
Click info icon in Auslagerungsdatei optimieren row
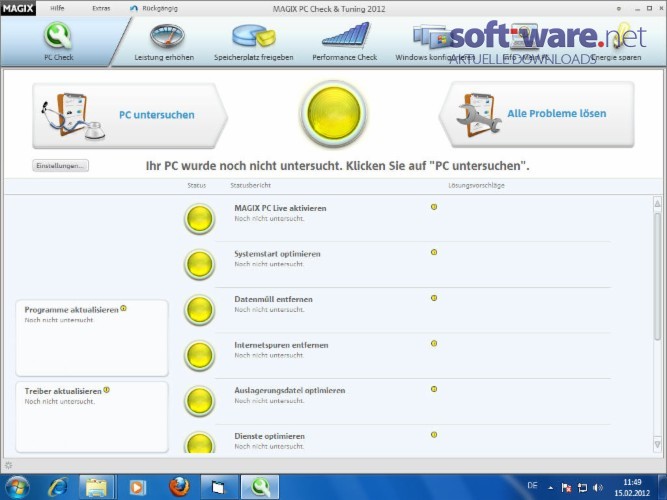coord(434,389)
